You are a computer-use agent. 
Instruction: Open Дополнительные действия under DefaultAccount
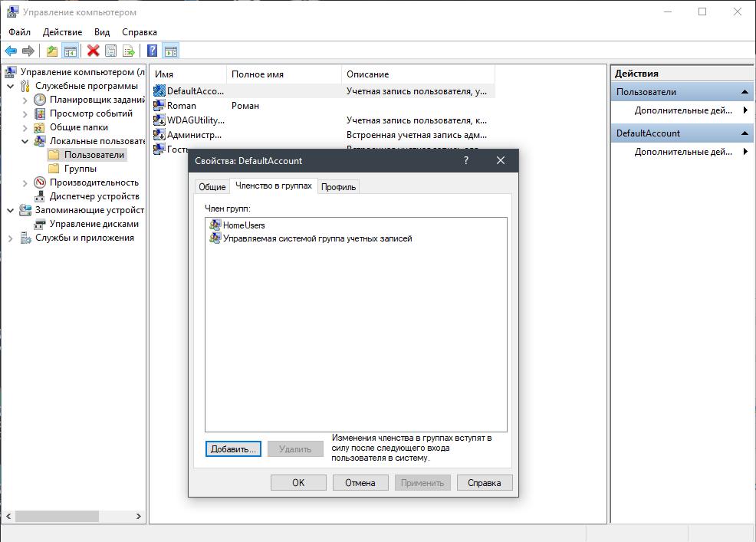pos(684,152)
